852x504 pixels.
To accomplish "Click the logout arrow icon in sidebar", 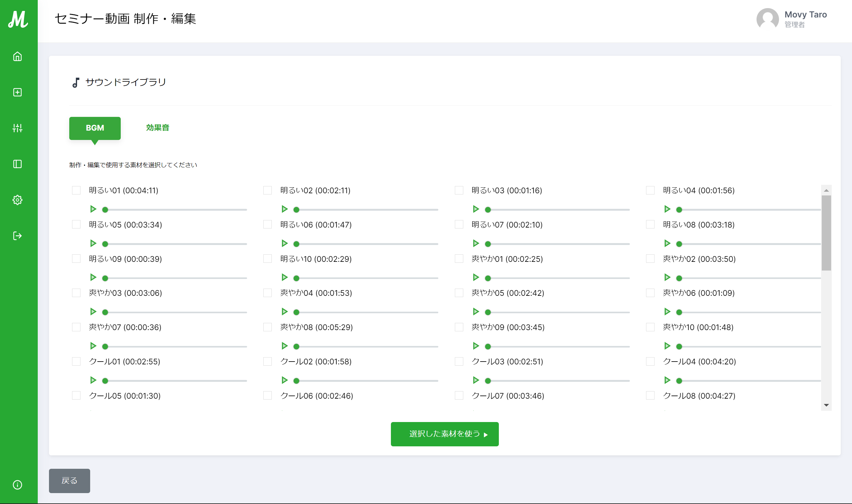I will (x=17, y=236).
